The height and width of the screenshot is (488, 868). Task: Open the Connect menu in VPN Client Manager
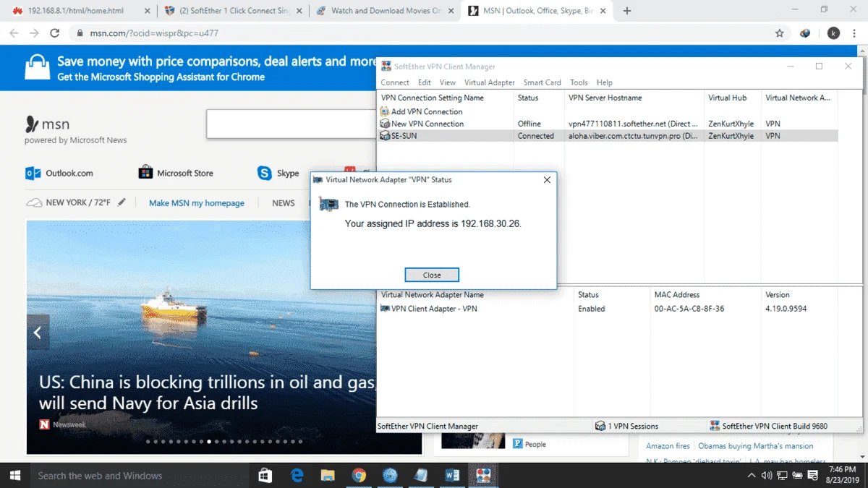tap(395, 82)
